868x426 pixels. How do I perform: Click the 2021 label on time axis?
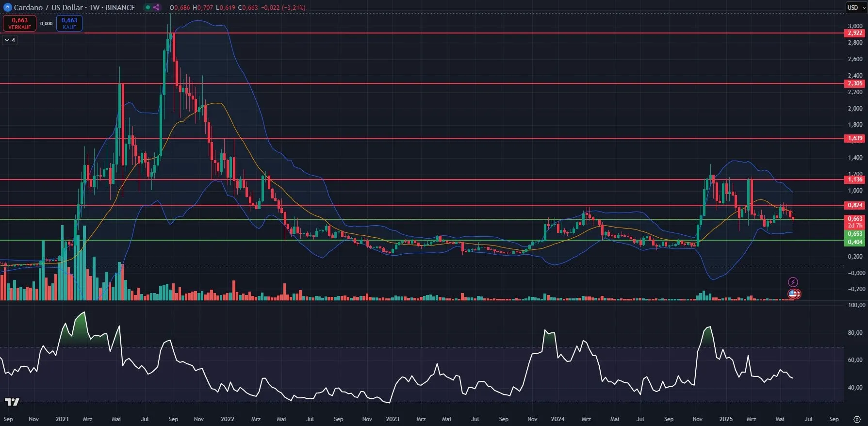pyautogui.click(x=62, y=419)
